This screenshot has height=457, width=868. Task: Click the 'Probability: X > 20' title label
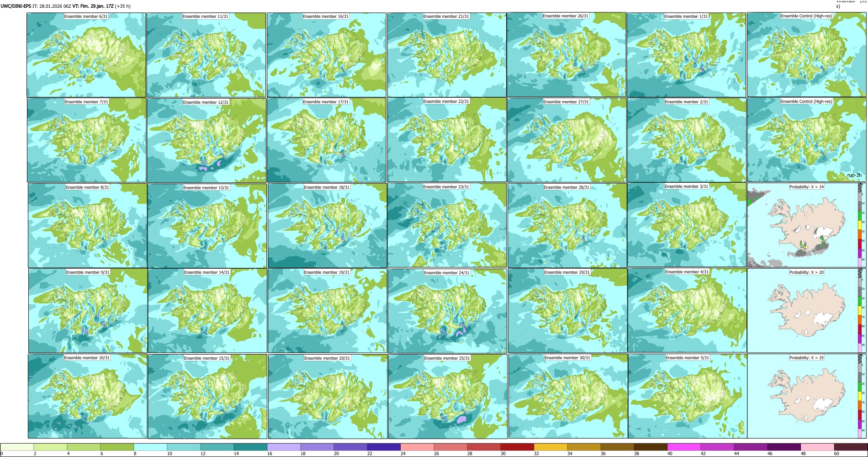coord(807,272)
